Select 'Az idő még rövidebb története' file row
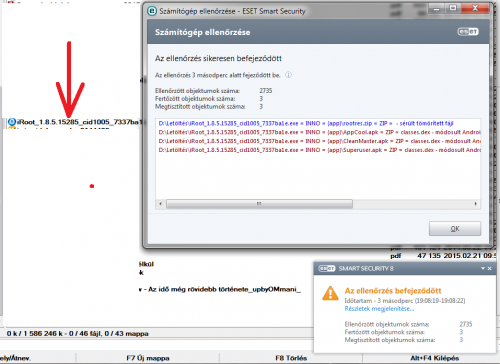This screenshot has height=364, width=500. click(220, 289)
